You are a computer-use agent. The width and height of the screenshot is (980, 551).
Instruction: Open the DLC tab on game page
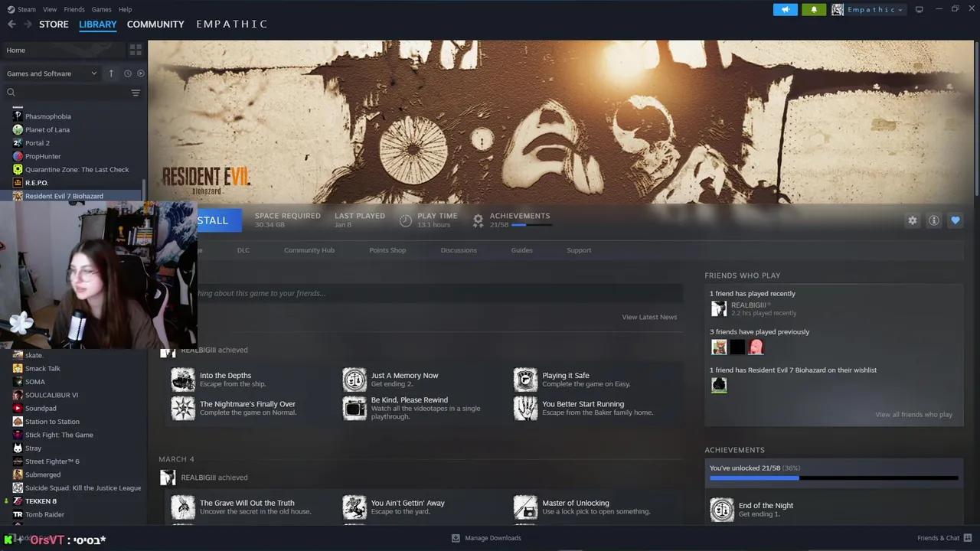pyautogui.click(x=243, y=250)
